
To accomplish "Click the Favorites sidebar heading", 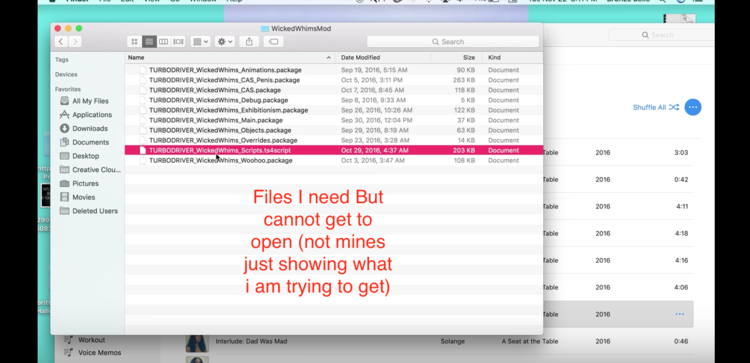I will point(68,89).
